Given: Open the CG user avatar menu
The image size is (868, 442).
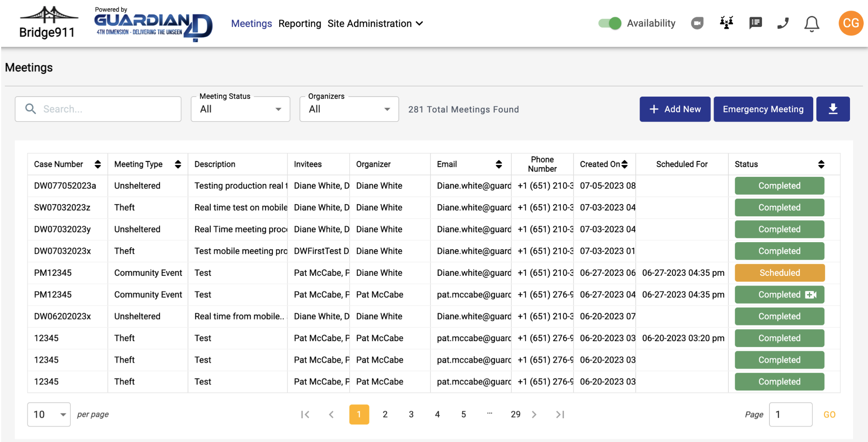Looking at the screenshot, I should point(851,23).
